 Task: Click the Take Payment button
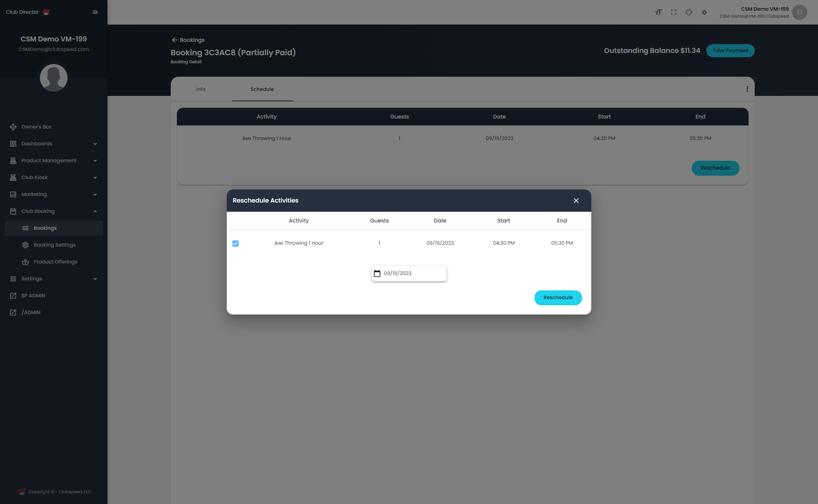(x=730, y=51)
